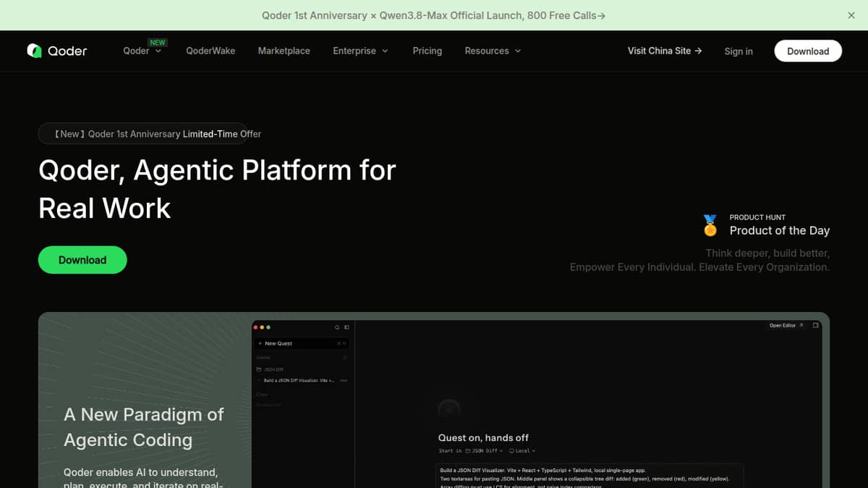Expand the Resources menu
The height and width of the screenshot is (488, 868).
[x=493, y=51]
